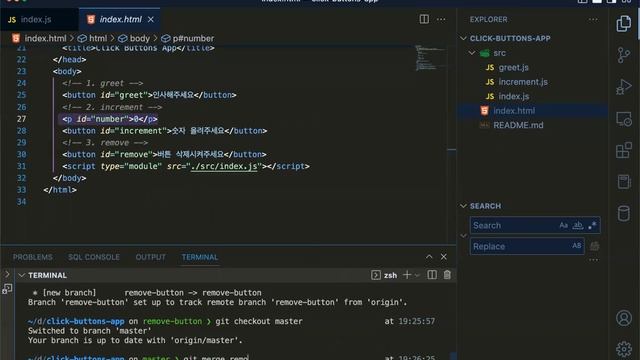Open the Run and Debug view
The image size is (640, 360).
point(624,87)
